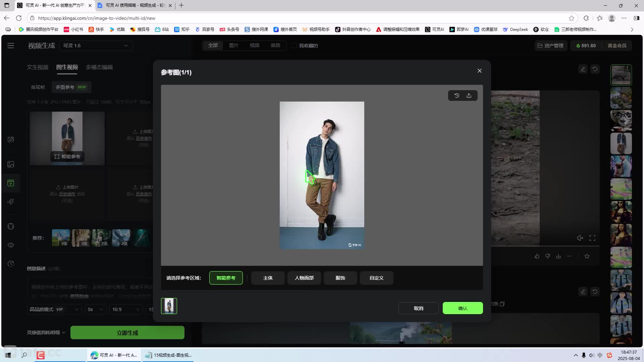Select the 智能参考 reference option

click(226, 278)
